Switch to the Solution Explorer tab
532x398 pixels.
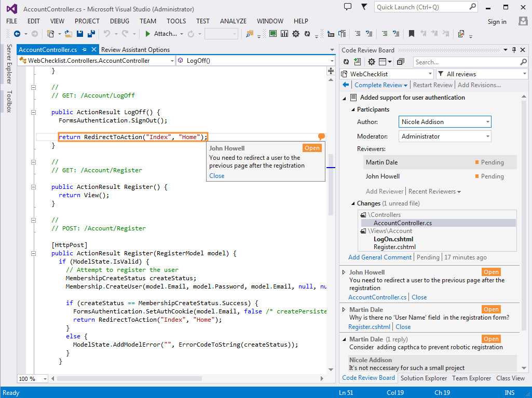pos(424,378)
